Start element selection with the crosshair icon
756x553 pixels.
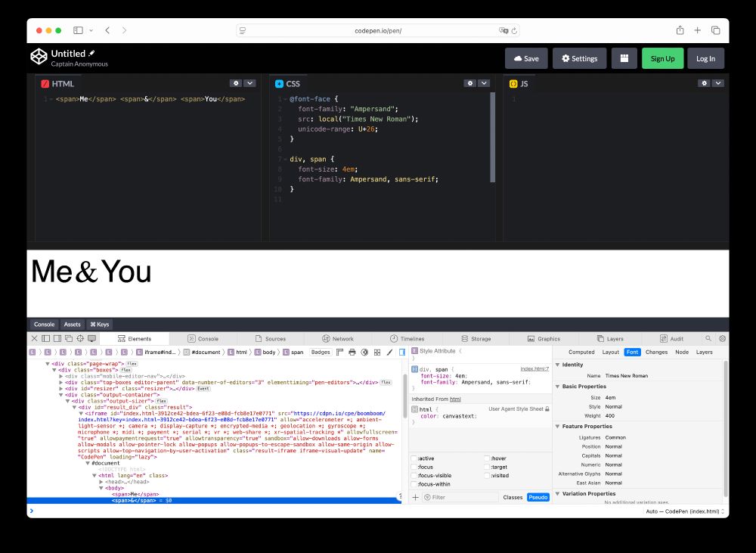point(80,338)
